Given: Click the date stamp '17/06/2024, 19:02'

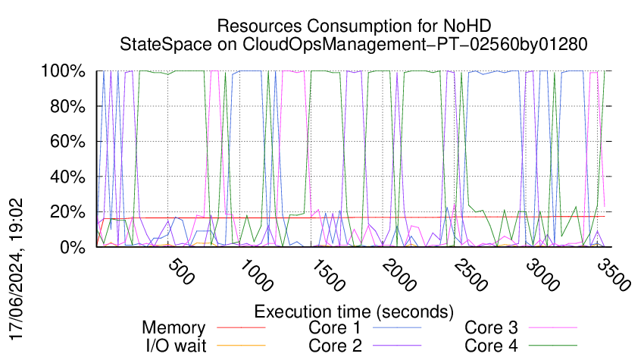Looking at the screenshot, I should [x=16, y=270].
